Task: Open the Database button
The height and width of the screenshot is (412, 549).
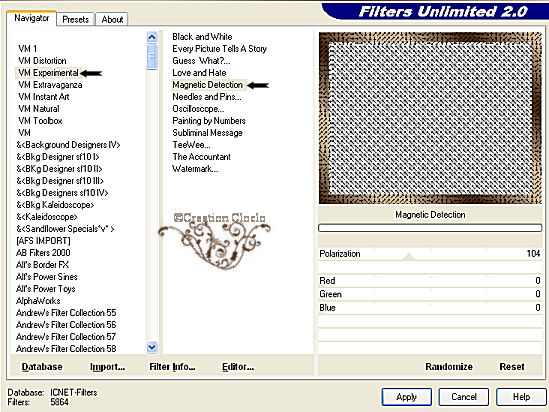Action: pos(42,366)
